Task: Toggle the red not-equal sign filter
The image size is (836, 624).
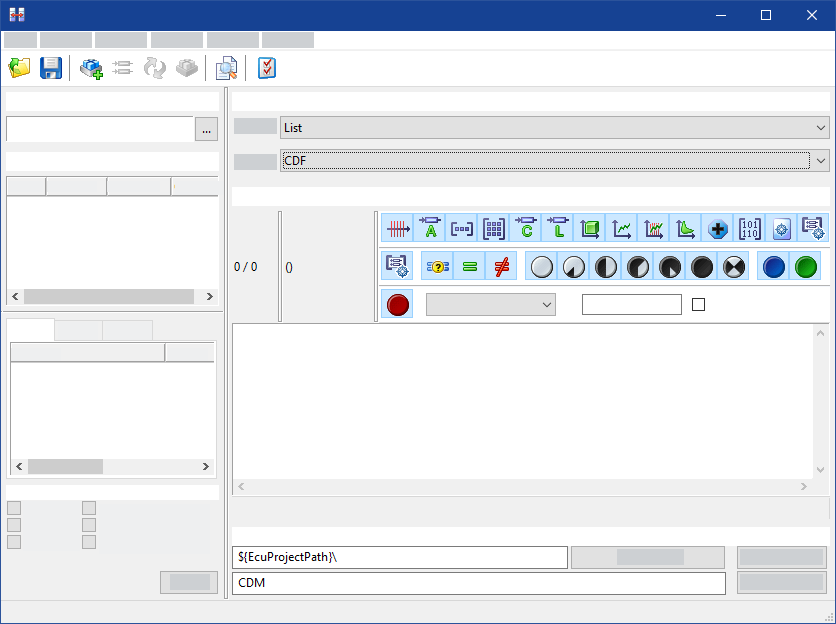Action: 502,266
